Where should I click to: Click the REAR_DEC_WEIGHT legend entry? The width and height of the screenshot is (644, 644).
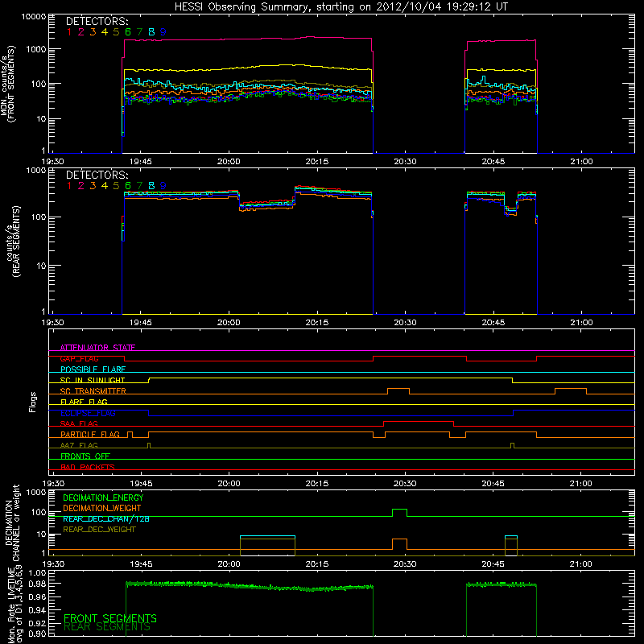pos(99,530)
